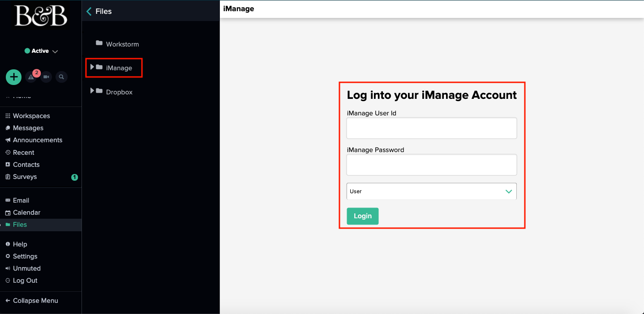Click the Calendar icon in sidebar

pyautogui.click(x=8, y=212)
